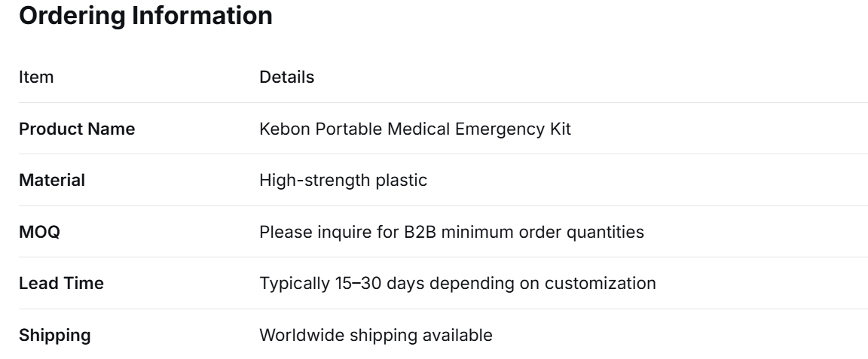
Task: Click the Lead Time row label
Action: click(x=62, y=283)
